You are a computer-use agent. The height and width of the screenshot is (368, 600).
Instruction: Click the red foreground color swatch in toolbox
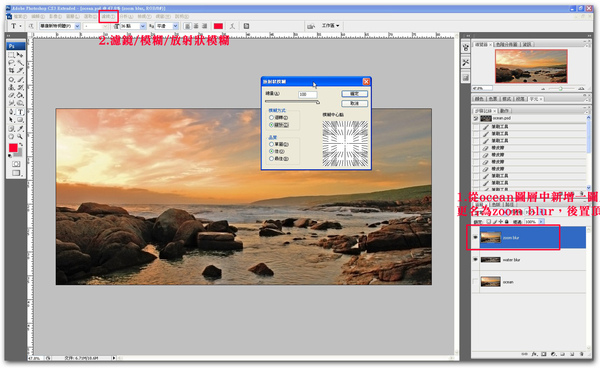pos(13,147)
